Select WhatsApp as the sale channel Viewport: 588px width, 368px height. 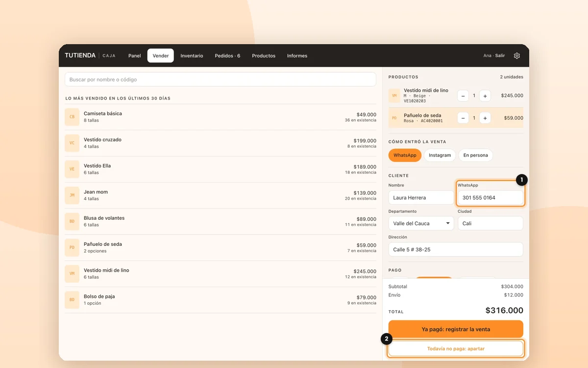click(405, 155)
